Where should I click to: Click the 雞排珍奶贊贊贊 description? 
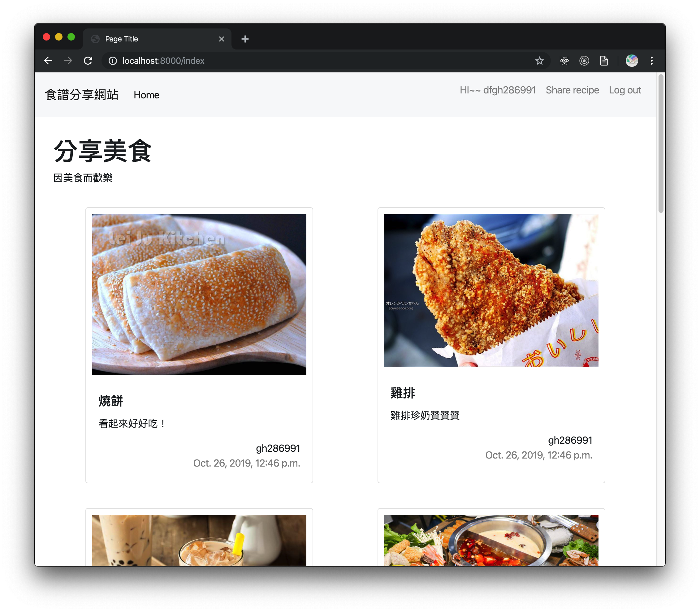(425, 415)
